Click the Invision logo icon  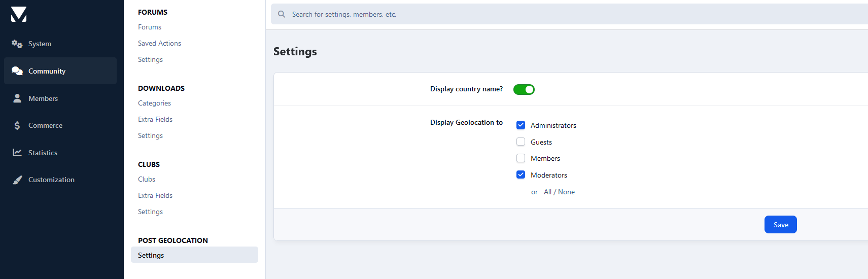[19, 14]
